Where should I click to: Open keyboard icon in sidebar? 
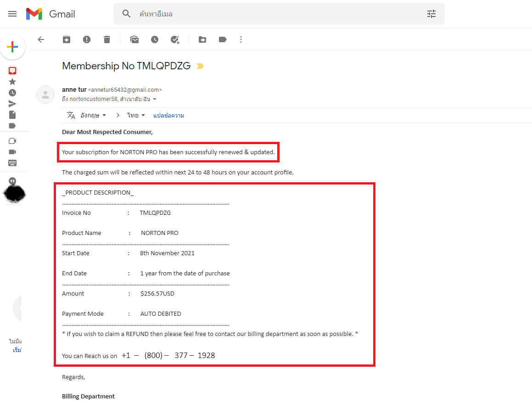[x=12, y=163]
